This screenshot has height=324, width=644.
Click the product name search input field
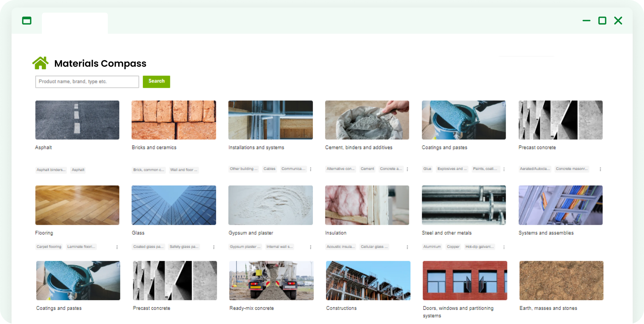point(87,82)
